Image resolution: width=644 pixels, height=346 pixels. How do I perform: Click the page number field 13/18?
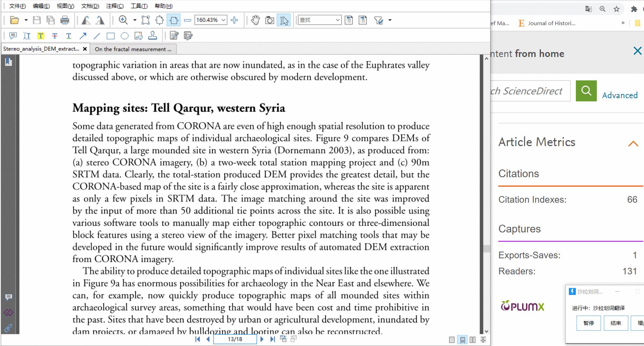[235, 339]
